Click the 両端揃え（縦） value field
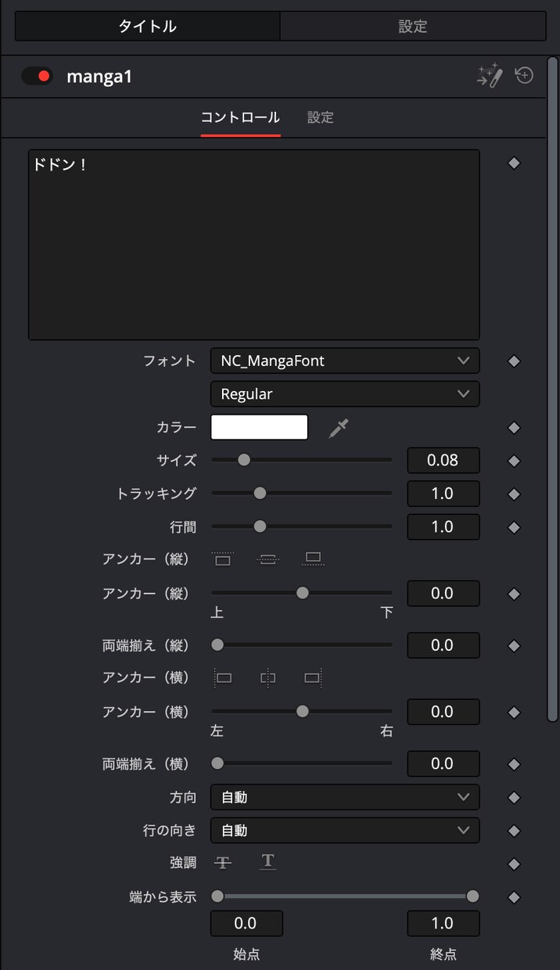The height and width of the screenshot is (970, 560). pyautogui.click(x=443, y=645)
